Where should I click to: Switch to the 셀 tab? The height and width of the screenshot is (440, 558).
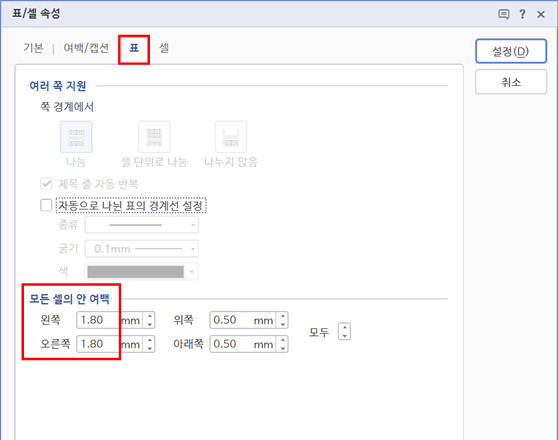click(164, 48)
